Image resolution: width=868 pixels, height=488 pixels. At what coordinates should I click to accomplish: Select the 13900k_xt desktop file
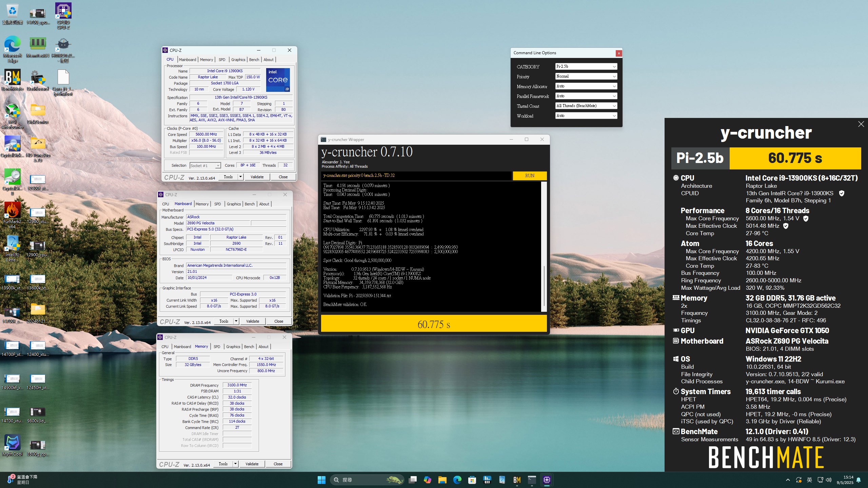(13, 282)
